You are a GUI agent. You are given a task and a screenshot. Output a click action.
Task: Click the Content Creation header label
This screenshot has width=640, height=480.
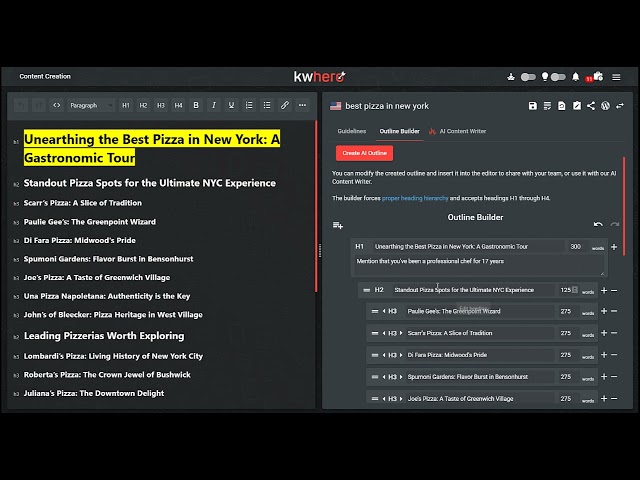(45, 76)
